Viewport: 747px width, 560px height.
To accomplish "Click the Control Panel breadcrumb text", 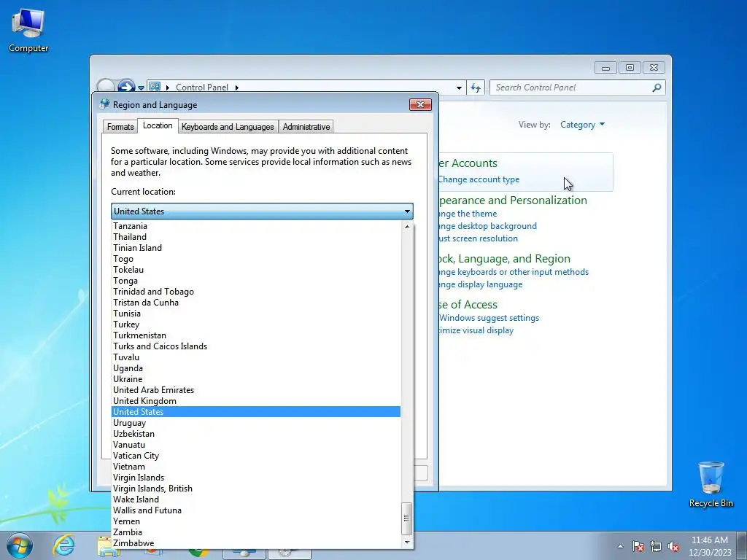I will (202, 87).
